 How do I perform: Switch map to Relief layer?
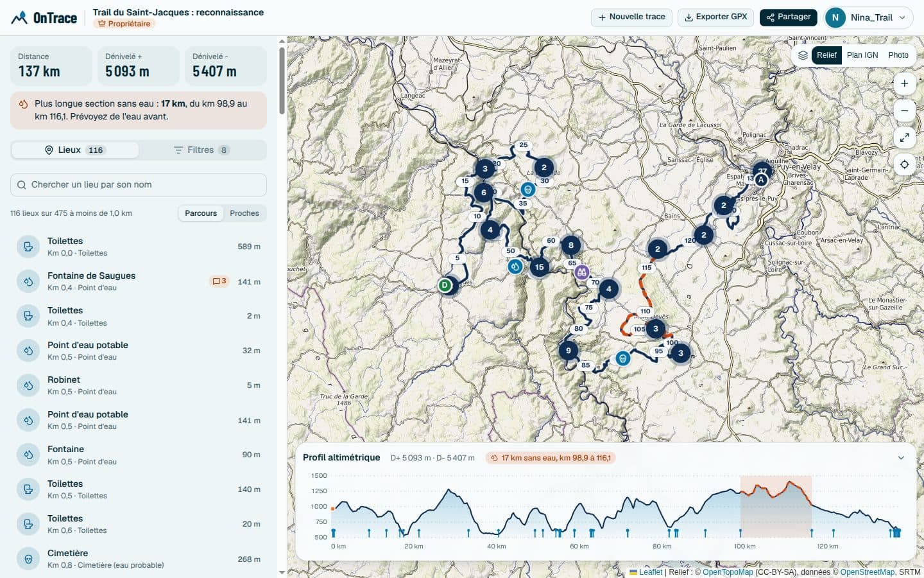click(x=826, y=55)
